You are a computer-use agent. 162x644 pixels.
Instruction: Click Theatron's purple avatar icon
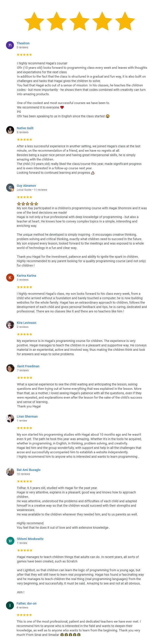(10, 45)
